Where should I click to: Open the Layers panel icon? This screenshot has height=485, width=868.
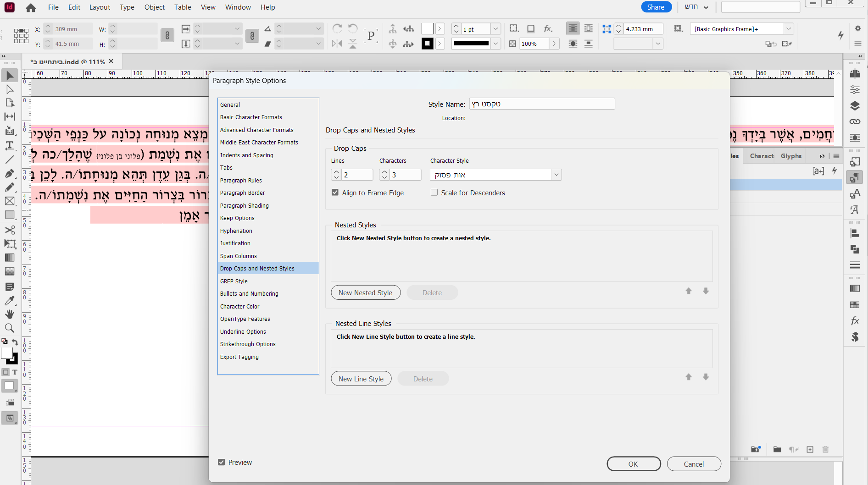(855, 106)
